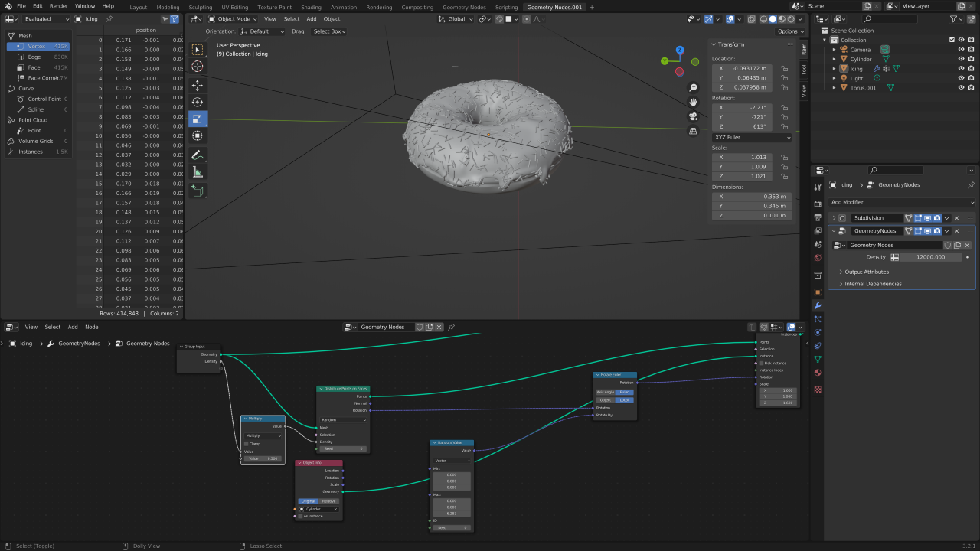Hide the Cylinder object in outliner
This screenshot has height=551, width=980.
(x=961, y=59)
